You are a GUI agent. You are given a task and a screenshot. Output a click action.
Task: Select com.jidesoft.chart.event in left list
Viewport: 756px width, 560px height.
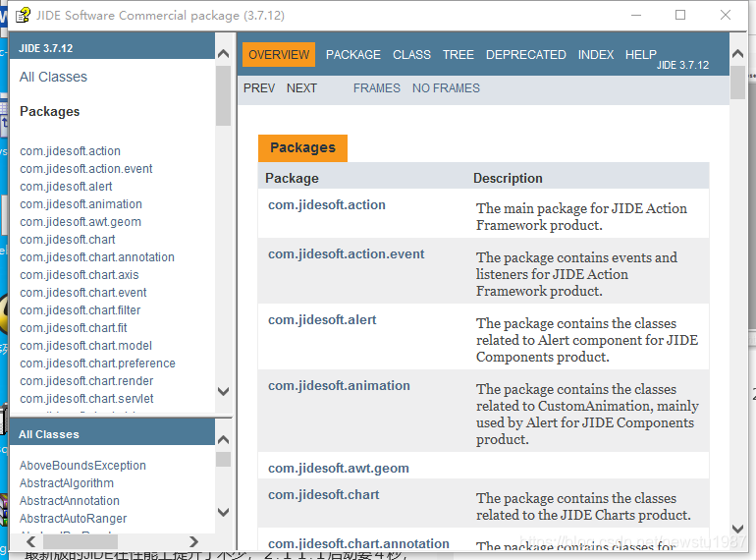[x=82, y=293]
